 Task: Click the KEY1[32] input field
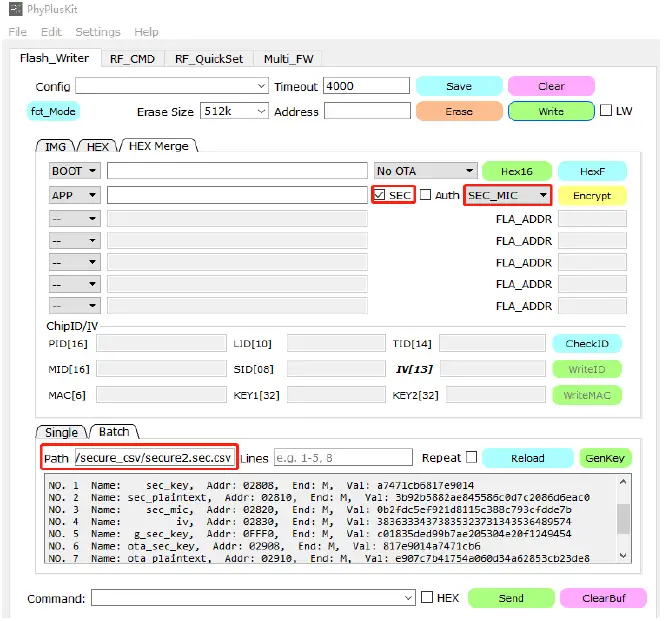336,395
